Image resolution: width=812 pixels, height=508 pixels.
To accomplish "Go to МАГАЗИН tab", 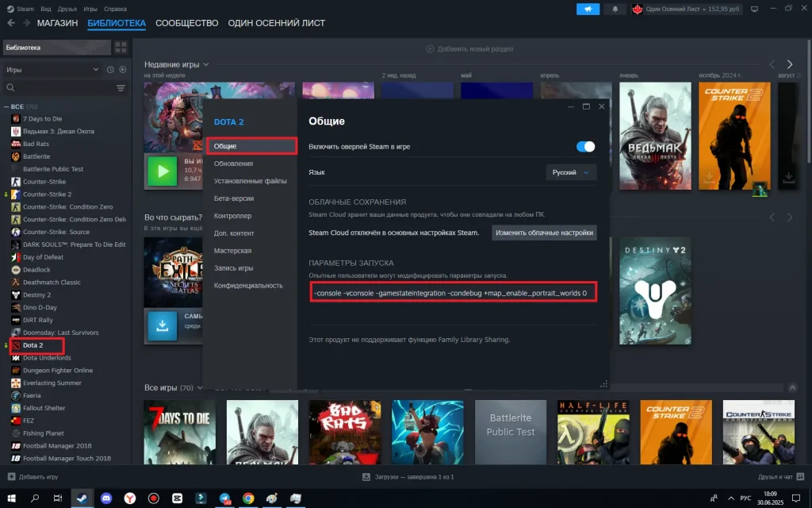I will click(57, 23).
